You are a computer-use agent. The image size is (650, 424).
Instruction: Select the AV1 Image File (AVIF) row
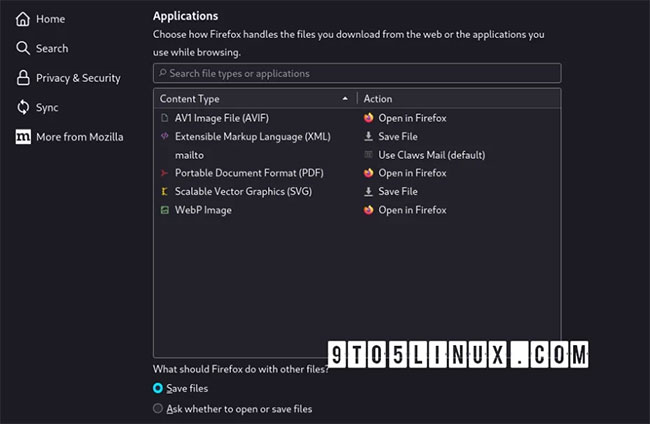pyautogui.click(x=357, y=118)
